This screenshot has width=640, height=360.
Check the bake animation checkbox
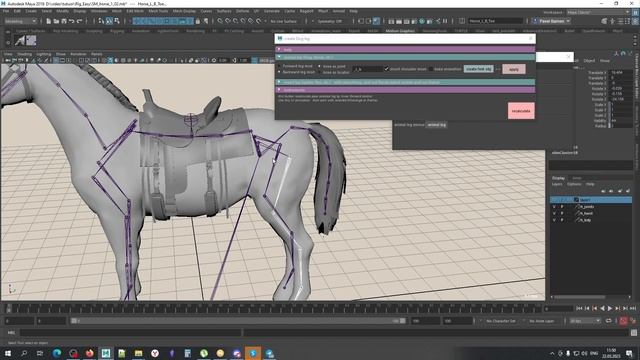click(431, 69)
